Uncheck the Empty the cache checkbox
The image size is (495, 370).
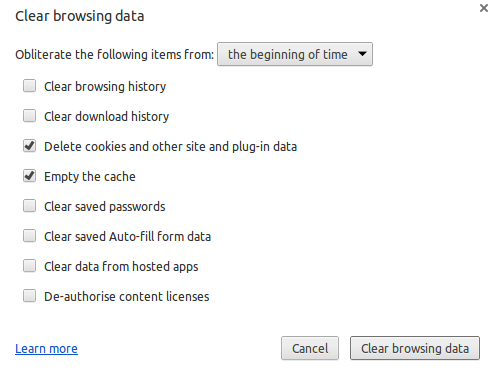(x=29, y=176)
